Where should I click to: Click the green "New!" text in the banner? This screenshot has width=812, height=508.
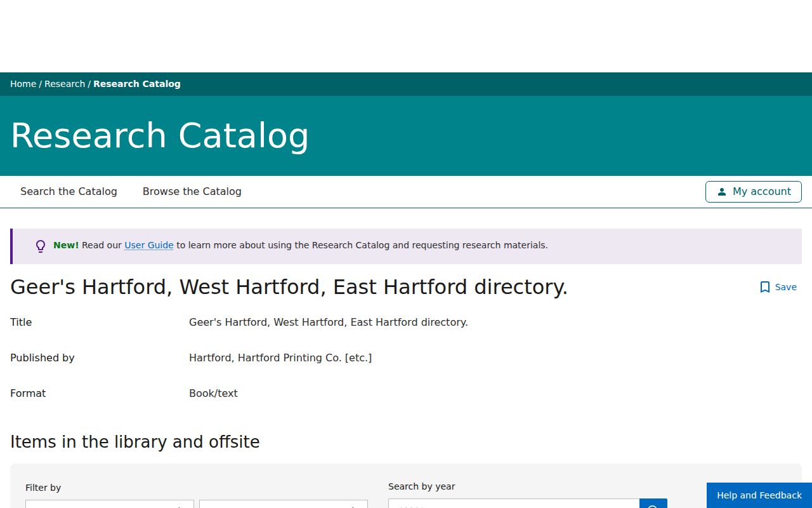pyautogui.click(x=66, y=245)
